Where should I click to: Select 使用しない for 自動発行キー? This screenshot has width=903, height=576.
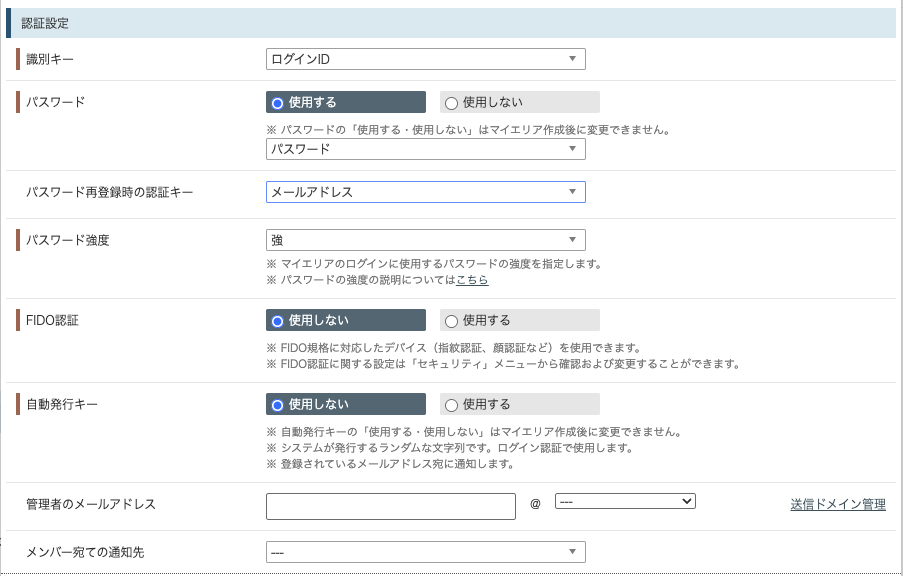coord(346,404)
